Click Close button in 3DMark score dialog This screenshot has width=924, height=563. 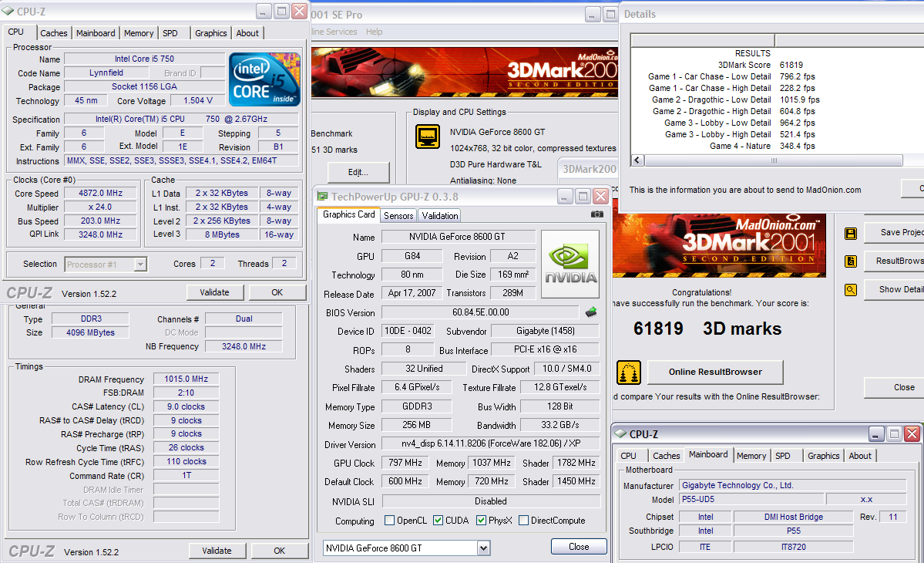894,387
